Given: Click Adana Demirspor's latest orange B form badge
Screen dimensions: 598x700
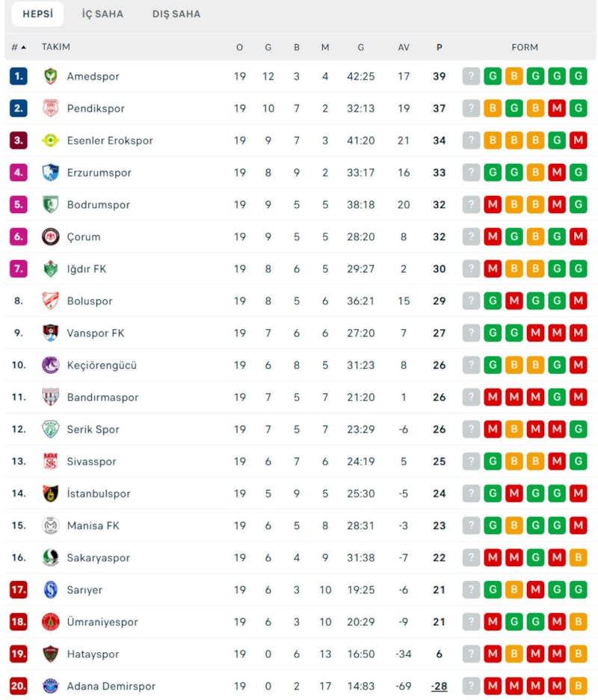Looking at the screenshot, I should (578, 686).
